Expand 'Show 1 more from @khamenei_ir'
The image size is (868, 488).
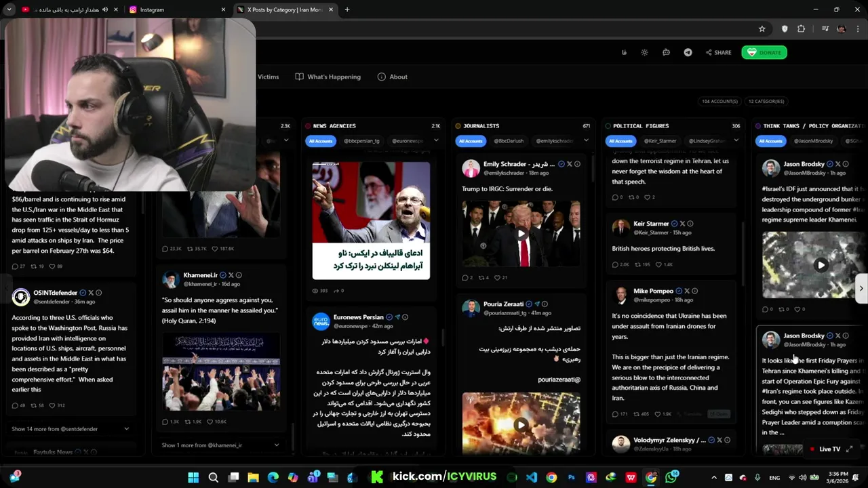click(x=220, y=445)
